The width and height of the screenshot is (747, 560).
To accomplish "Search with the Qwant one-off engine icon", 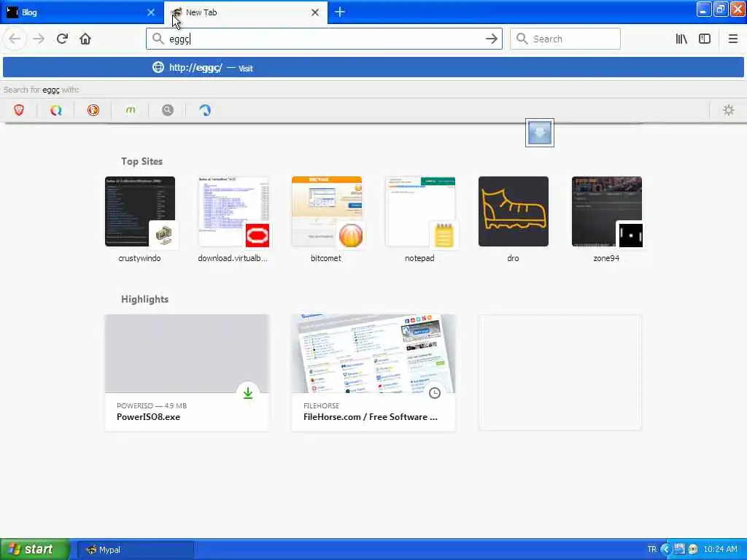I will 56,111.
